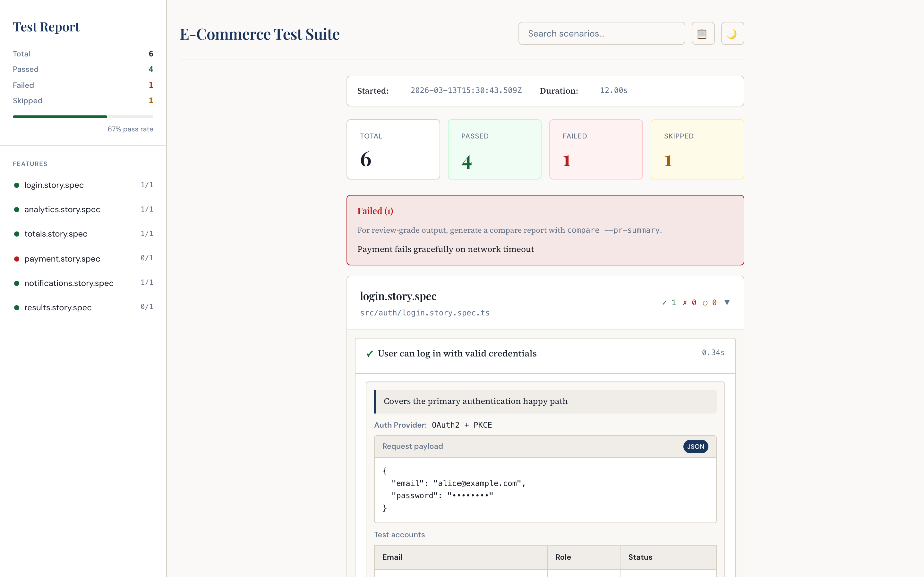This screenshot has height=577, width=924.
Task: Expand the Failed (1) summary banner
Action: (375, 211)
